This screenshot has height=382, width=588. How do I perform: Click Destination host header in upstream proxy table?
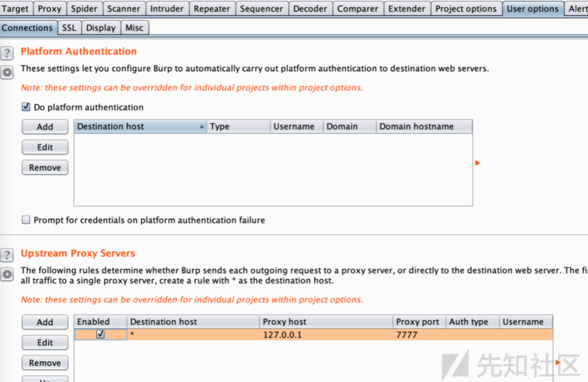pos(193,322)
